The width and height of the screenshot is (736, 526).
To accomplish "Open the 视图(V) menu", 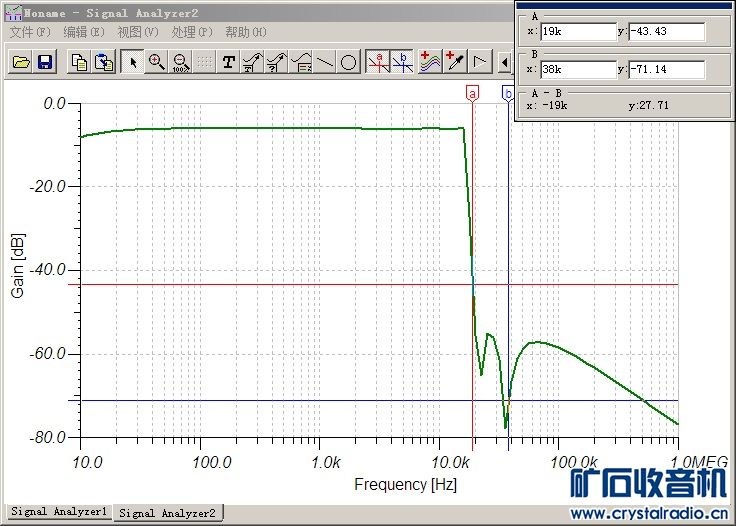I will click(x=138, y=32).
